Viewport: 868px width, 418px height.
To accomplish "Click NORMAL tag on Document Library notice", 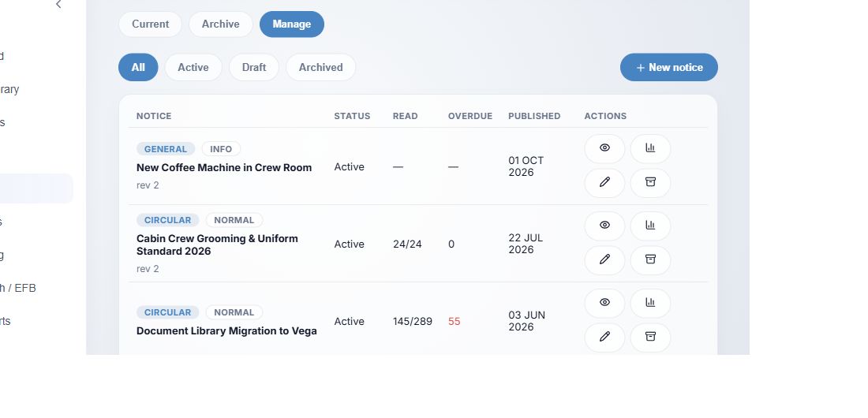I will (x=234, y=312).
